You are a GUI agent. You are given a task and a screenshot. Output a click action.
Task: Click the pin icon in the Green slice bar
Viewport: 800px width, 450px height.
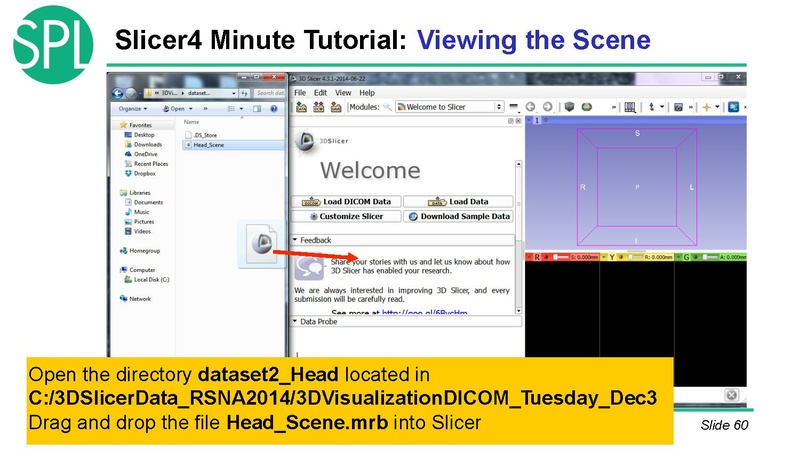coord(679,257)
